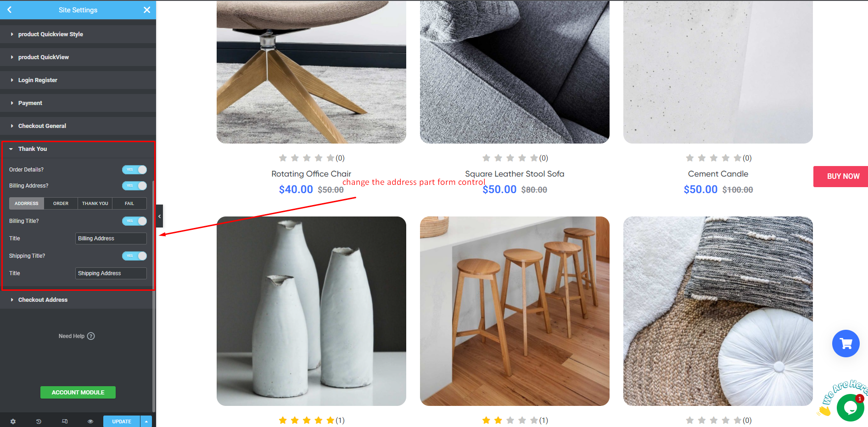Click the ACCOUNT MODULE button

[78, 393]
